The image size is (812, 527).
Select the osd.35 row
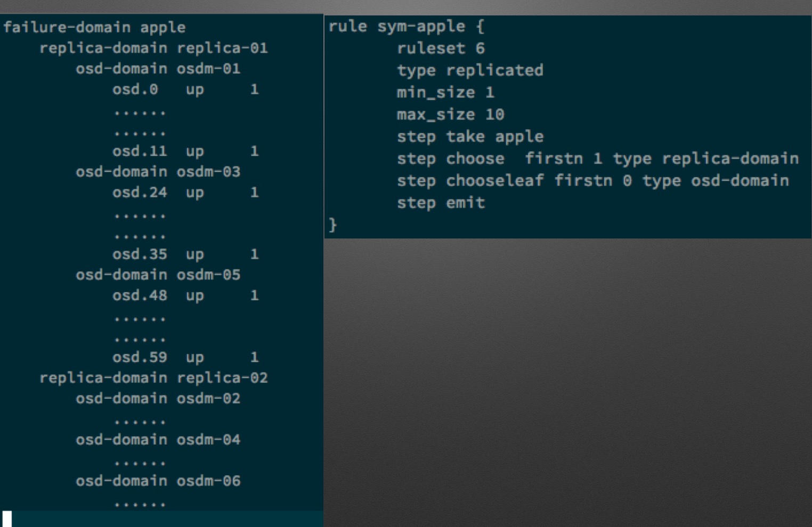pyautogui.click(x=185, y=254)
